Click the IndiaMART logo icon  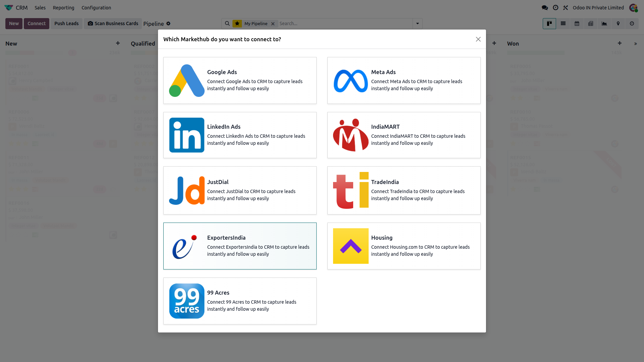click(x=351, y=135)
